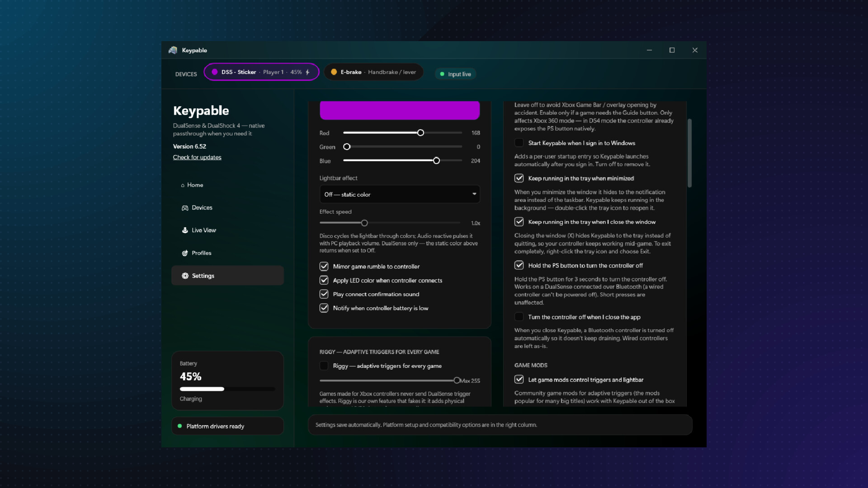Click the Profiles icon in sidebar
Viewport: 868px width, 488px height.
point(185,253)
